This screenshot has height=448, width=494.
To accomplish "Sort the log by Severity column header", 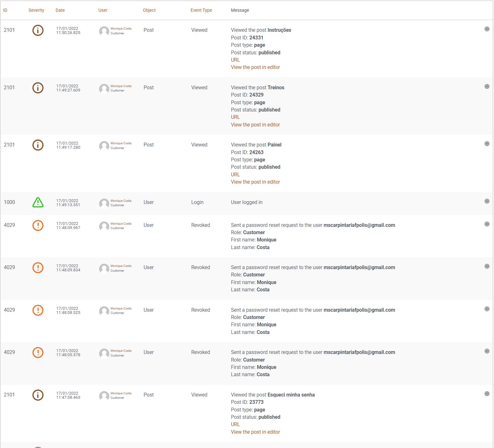I will [36, 10].
